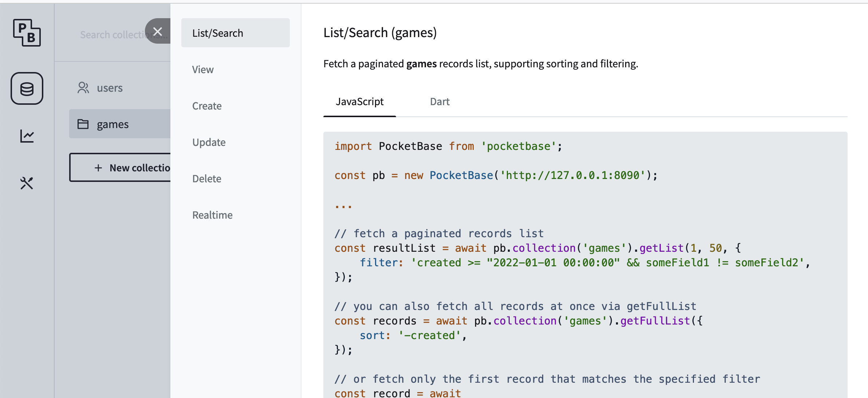Viewport: 868px width, 398px height.
Task: Click the sort: '-created' code line
Action: [413, 335]
